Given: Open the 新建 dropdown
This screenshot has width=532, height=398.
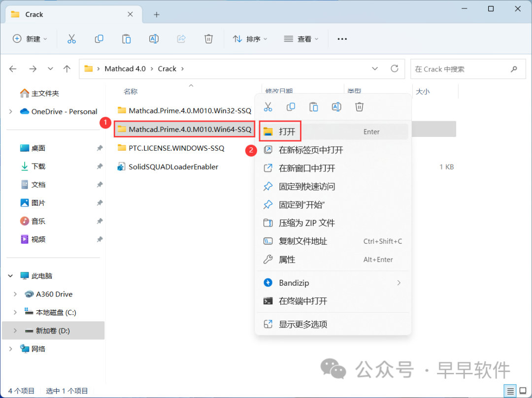Looking at the screenshot, I should [30, 39].
